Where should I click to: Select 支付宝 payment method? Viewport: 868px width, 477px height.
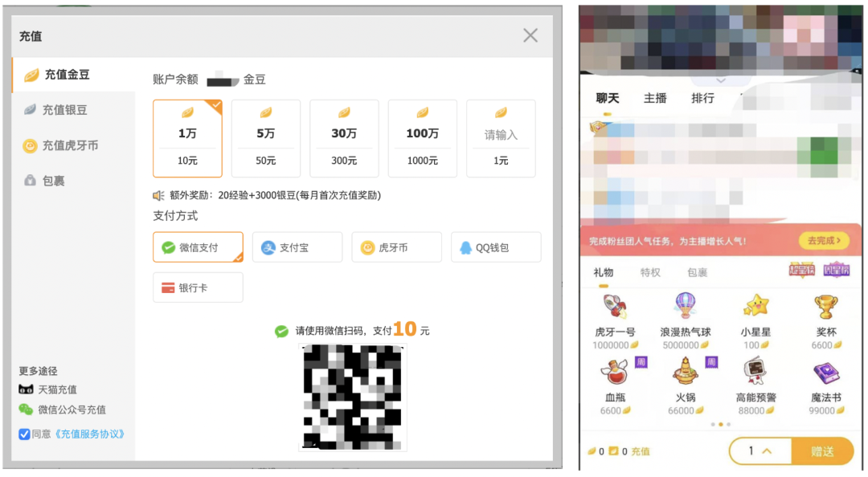point(297,247)
